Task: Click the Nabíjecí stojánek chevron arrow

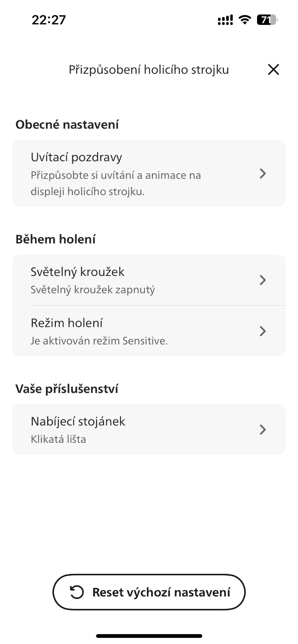Action: [263, 430]
